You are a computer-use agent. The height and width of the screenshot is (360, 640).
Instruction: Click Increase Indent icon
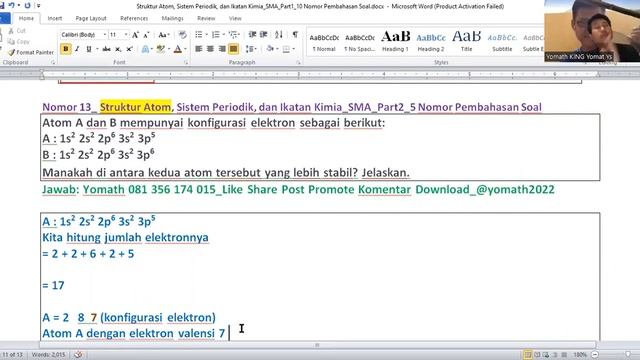click(x=264, y=35)
